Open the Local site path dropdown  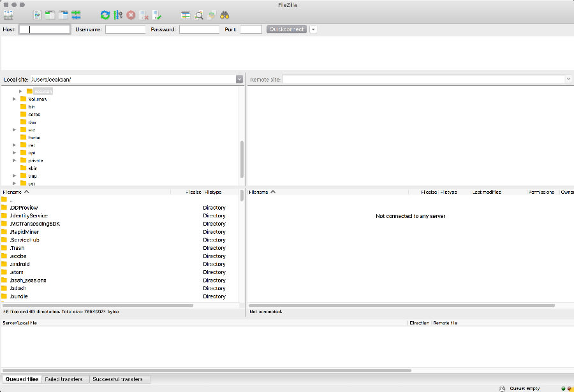(x=239, y=80)
